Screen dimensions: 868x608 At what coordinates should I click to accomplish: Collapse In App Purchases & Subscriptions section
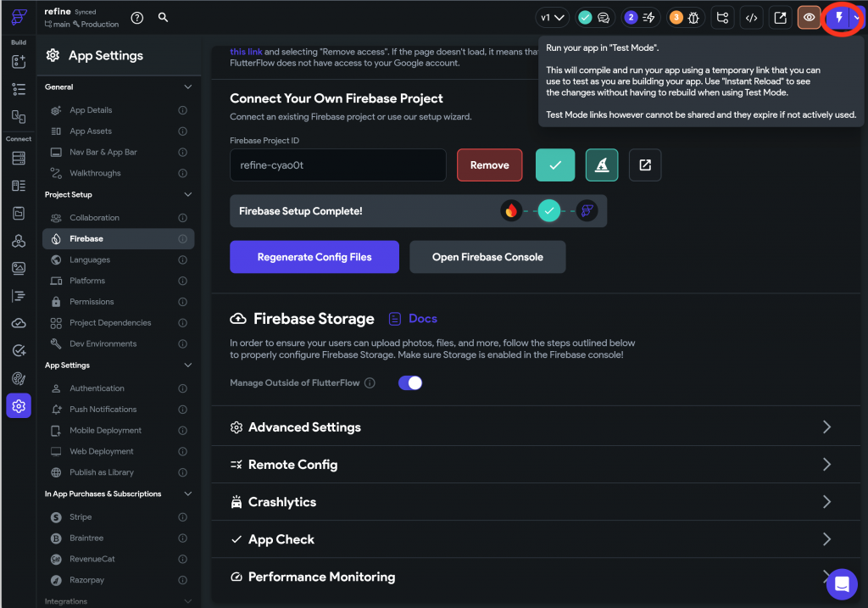pos(187,494)
